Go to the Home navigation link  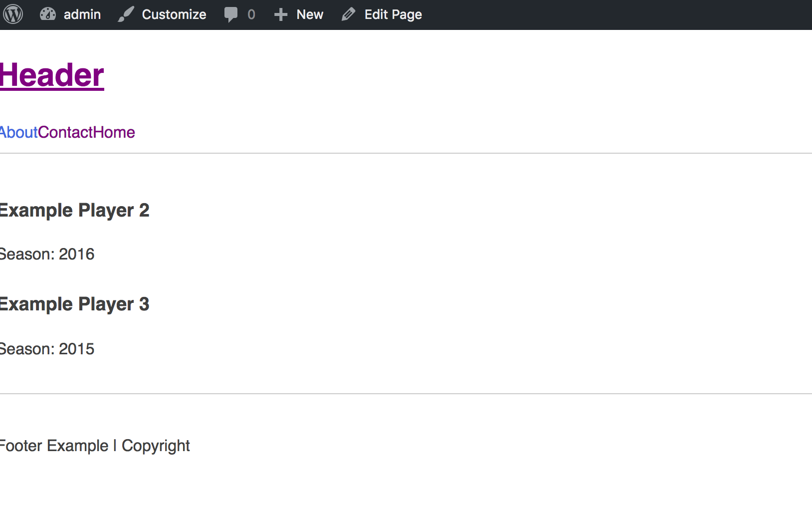click(x=114, y=132)
